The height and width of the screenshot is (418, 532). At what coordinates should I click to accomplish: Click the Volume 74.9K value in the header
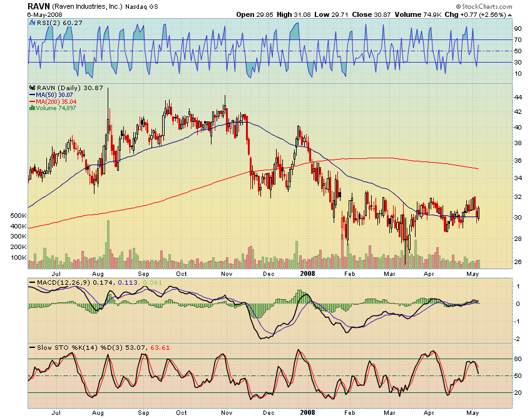(x=418, y=14)
